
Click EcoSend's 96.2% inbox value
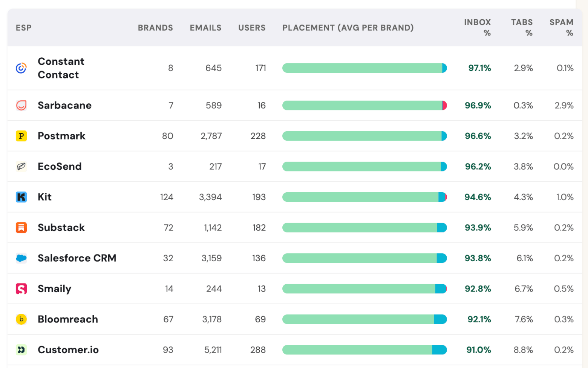pos(478,166)
